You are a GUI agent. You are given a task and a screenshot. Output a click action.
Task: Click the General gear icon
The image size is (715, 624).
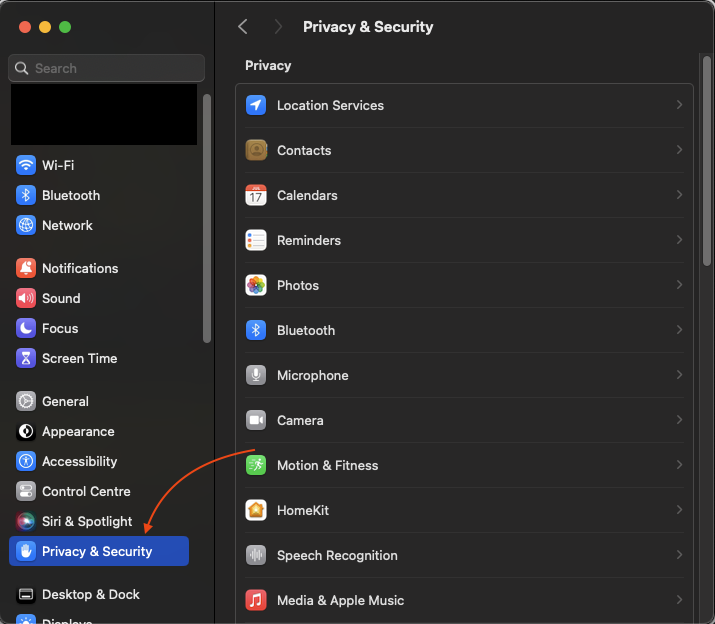coord(26,401)
